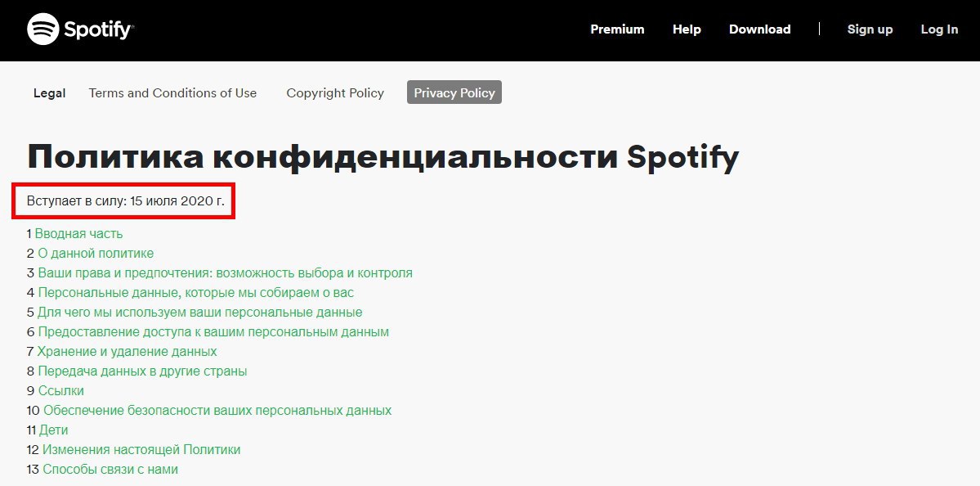
Task: Select the Privacy Policy tab
Action: pos(454,92)
